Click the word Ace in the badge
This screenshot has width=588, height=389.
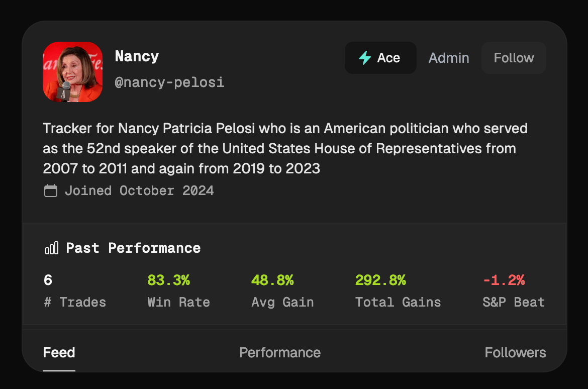click(x=388, y=58)
